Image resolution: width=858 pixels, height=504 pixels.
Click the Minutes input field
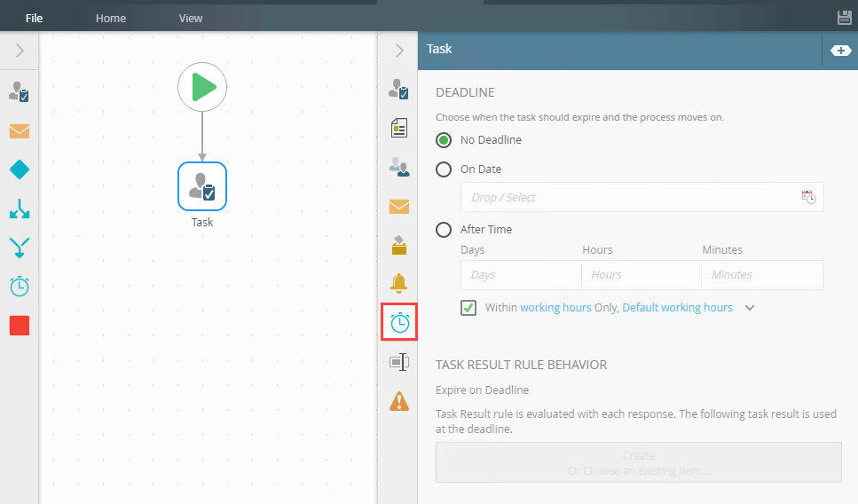tap(762, 274)
